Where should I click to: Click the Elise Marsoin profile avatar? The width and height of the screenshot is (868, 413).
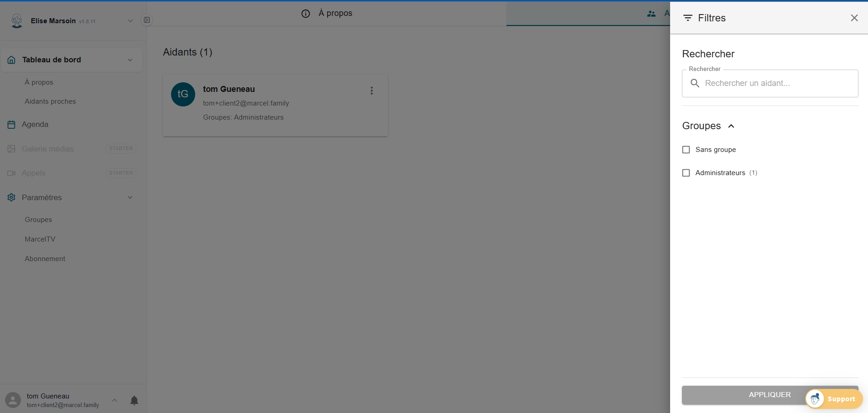point(17,20)
